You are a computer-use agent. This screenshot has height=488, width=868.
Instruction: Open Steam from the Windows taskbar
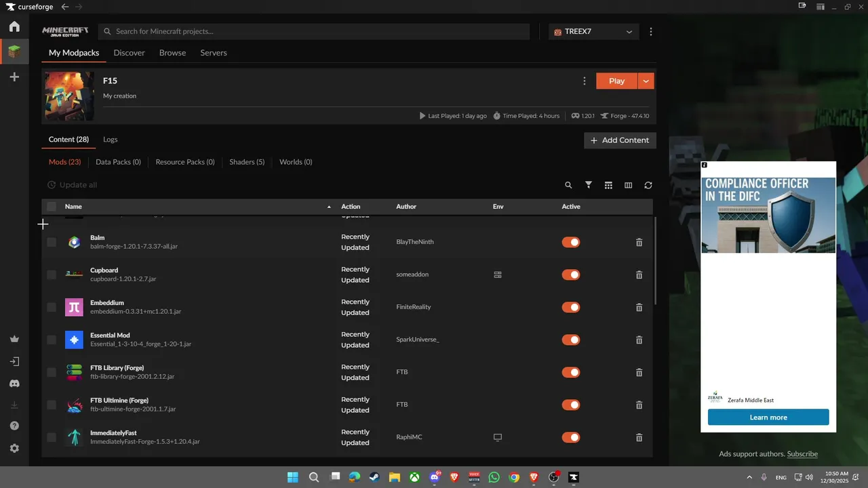point(374,477)
